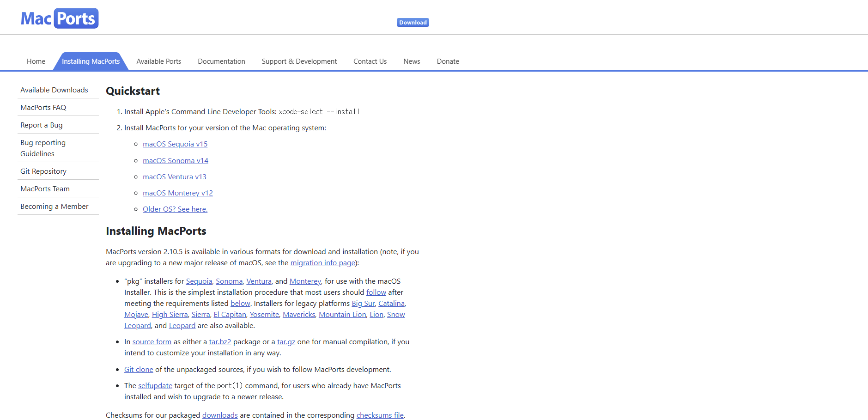Open the Donate tab
Image resolution: width=868 pixels, height=420 pixels.
pyautogui.click(x=448, y=61)
